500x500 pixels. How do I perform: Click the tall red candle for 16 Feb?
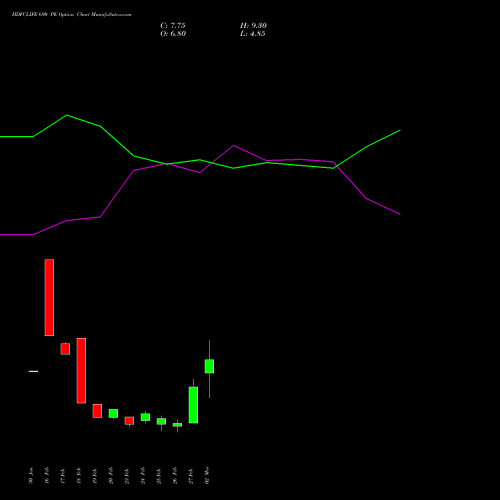pos(49,297)
